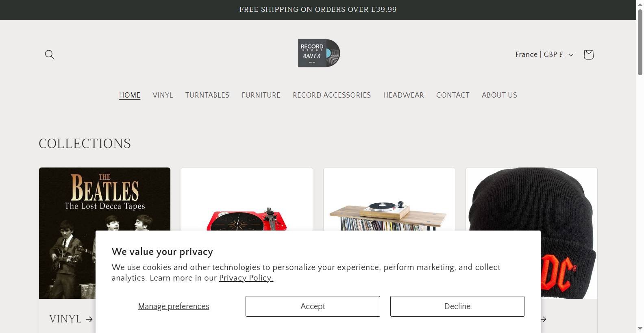Open the CONTACT page link
Viewport: 644px width, 333px height.
coord(453,95)
